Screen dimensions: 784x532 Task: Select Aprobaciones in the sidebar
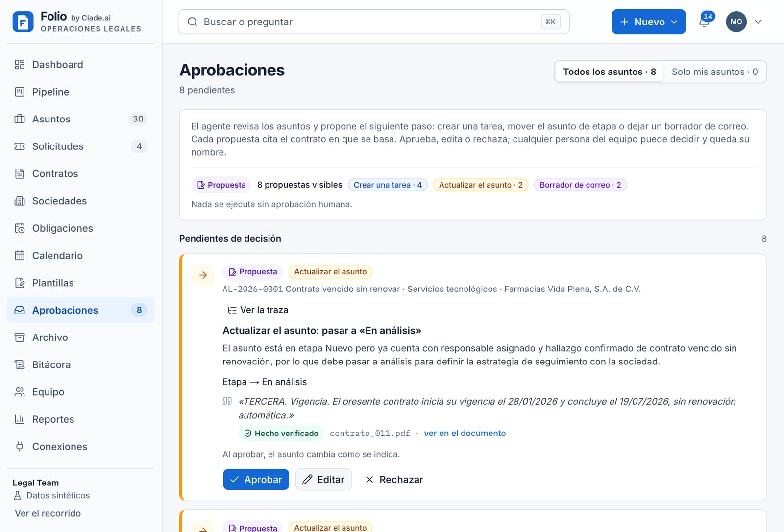tap(81, 310)
